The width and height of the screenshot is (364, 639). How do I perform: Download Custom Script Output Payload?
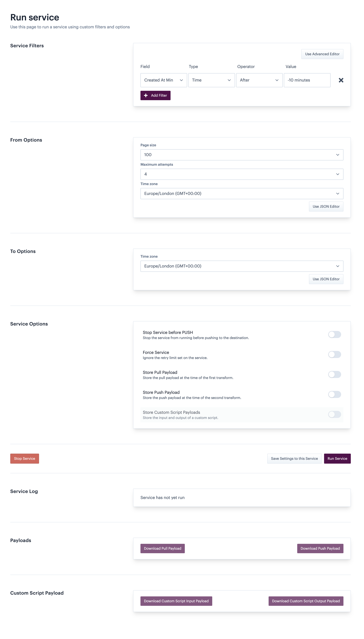pos(305,601)
